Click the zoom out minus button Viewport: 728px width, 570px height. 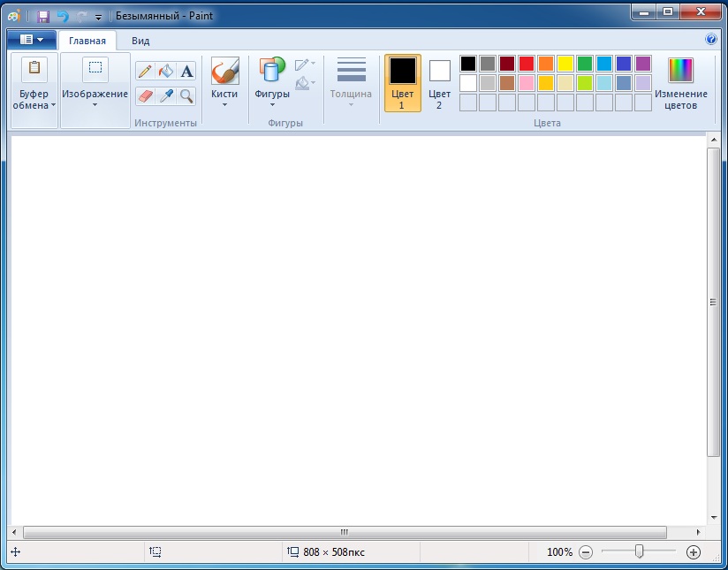(586, 552)
